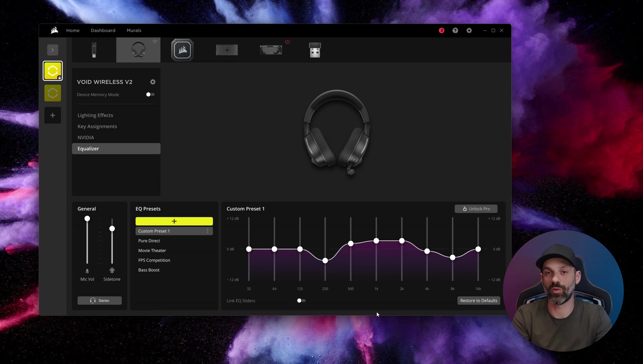
Task: Select the active yellow profile icon
Action: tap(53, 71)
